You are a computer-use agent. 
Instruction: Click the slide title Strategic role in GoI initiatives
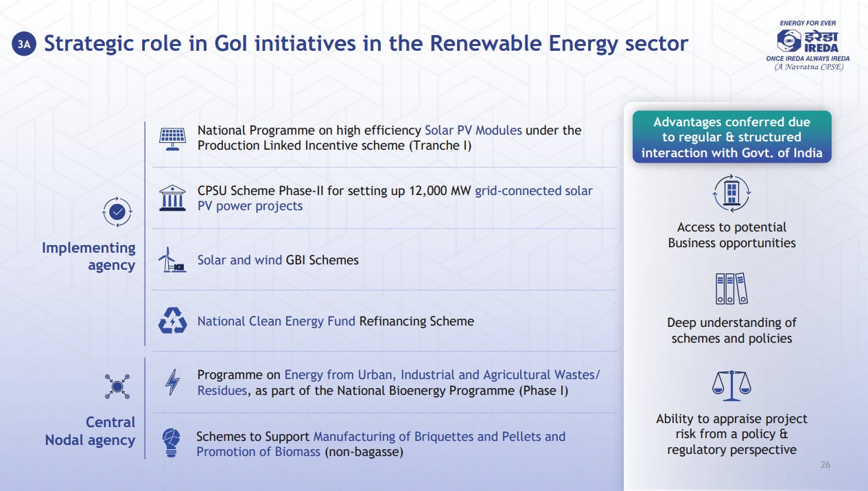coord(366,44)
